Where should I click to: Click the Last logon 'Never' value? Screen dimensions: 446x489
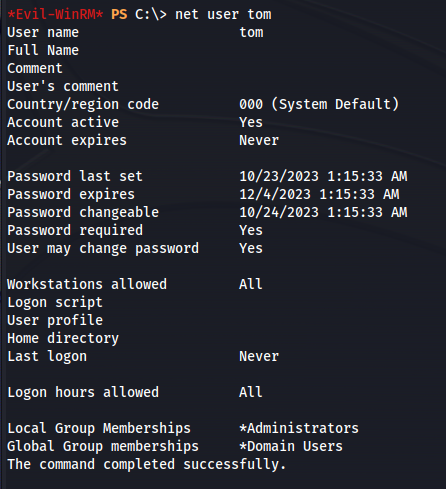[259, 356]
